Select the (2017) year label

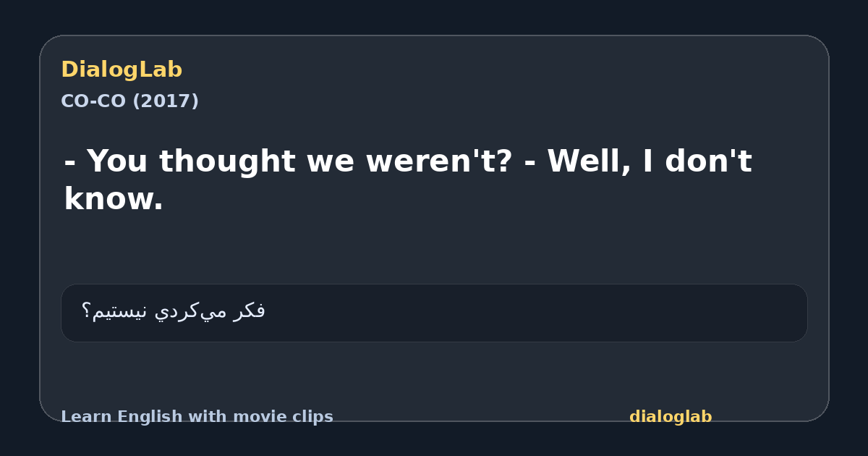coord(166,101)
